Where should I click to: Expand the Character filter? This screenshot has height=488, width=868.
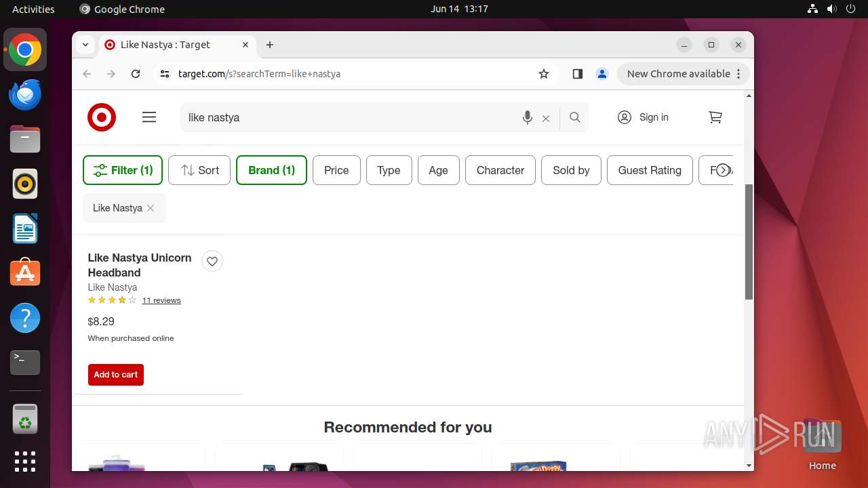click(x=500, y=170)
